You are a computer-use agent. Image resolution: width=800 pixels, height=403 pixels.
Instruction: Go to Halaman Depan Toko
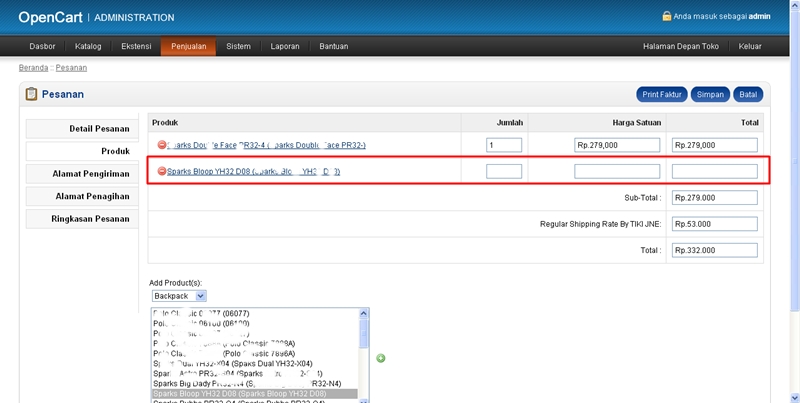[681, 46]
